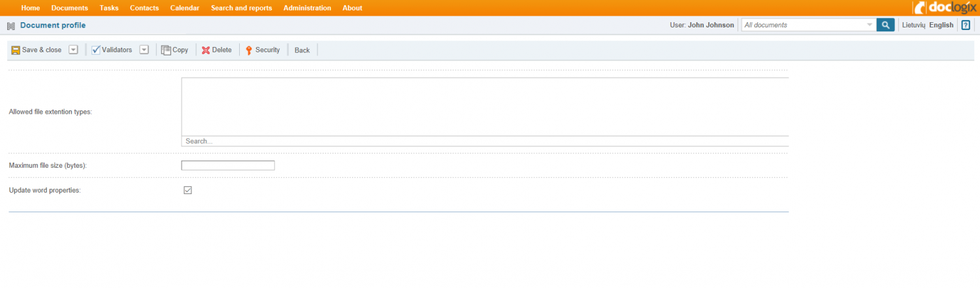Screen dimensions: 980x288
Task: Click the red Delete cross icon
Action: pos(206,50)
